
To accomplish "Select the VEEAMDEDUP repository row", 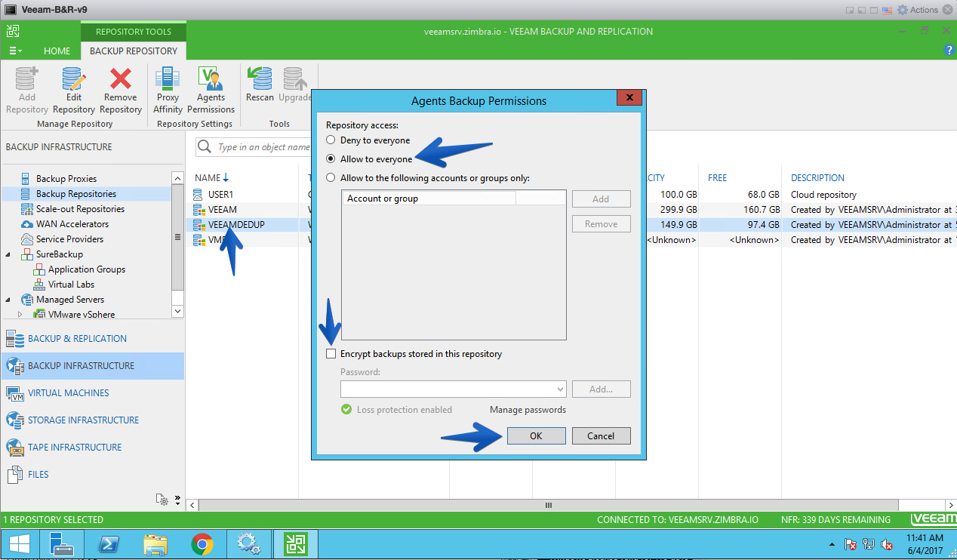I will pyautogui.click(x=570, y=224).
